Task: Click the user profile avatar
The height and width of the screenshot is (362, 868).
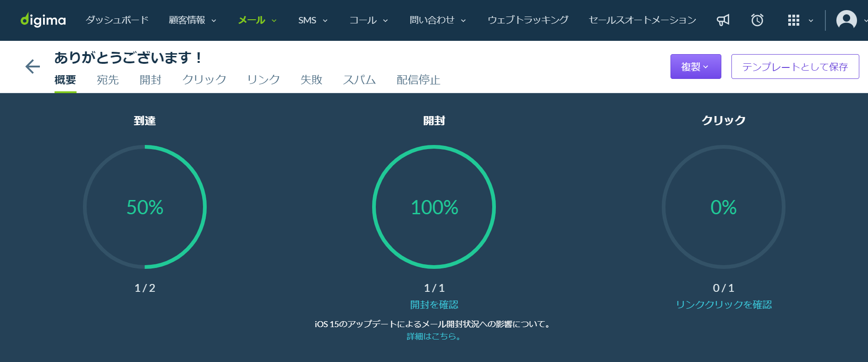Action: point(846,20)
